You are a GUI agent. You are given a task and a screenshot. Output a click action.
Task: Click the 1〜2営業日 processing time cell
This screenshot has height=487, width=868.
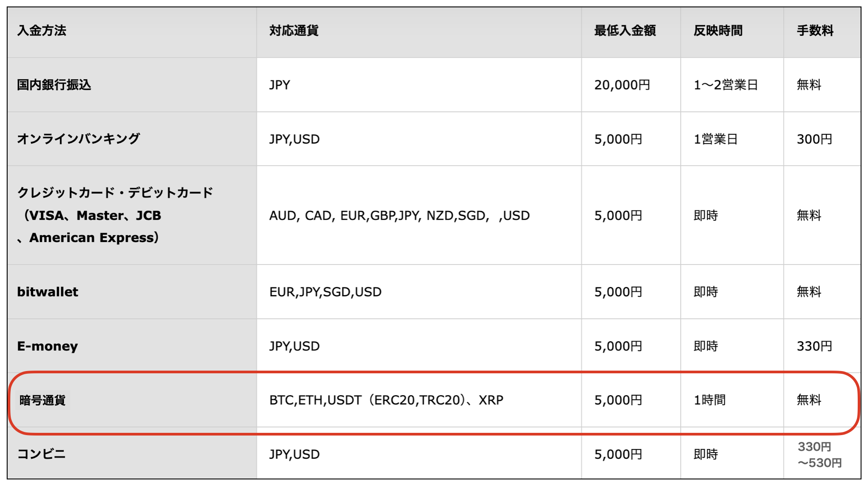[x=725, y=85]
